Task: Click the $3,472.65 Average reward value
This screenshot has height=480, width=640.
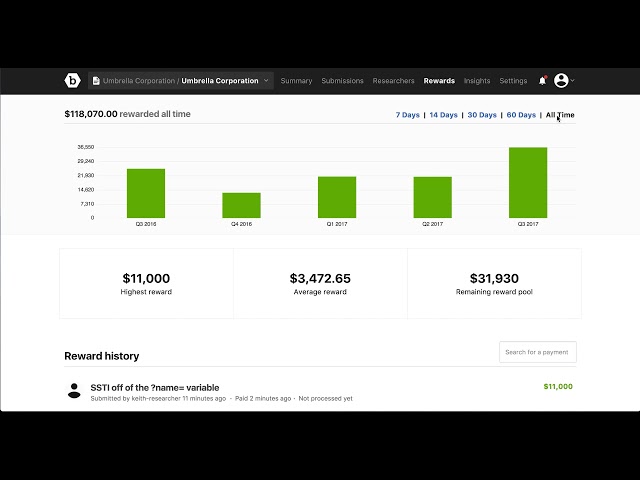Action: [x=320, y=278]
